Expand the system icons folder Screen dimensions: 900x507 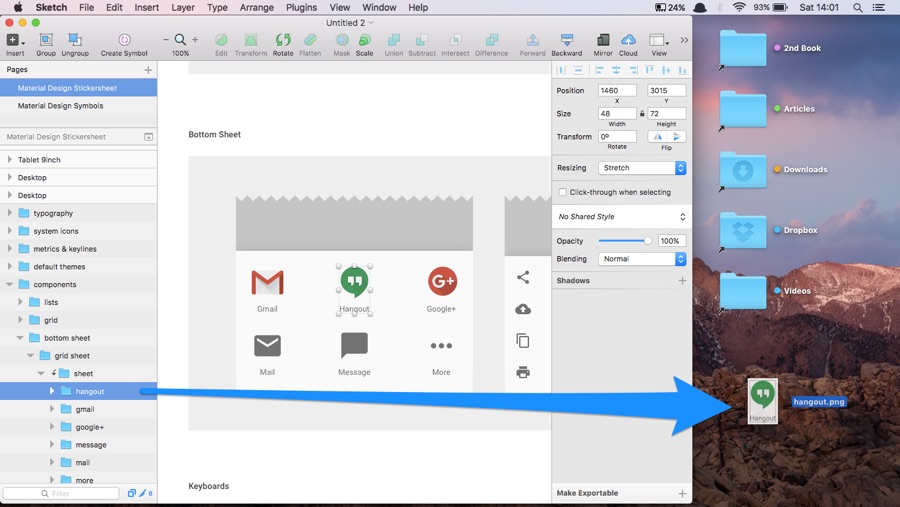[x=10, y=231]
